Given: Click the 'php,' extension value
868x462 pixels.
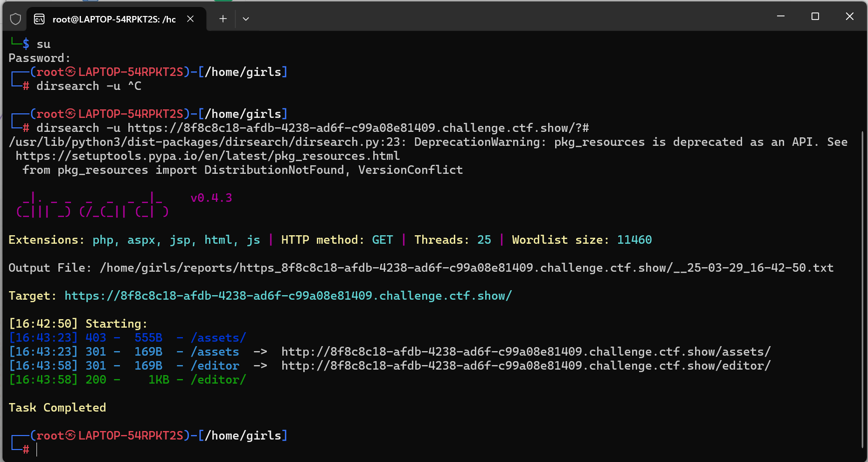Looking at the screenshot, I should pos(106,240).
